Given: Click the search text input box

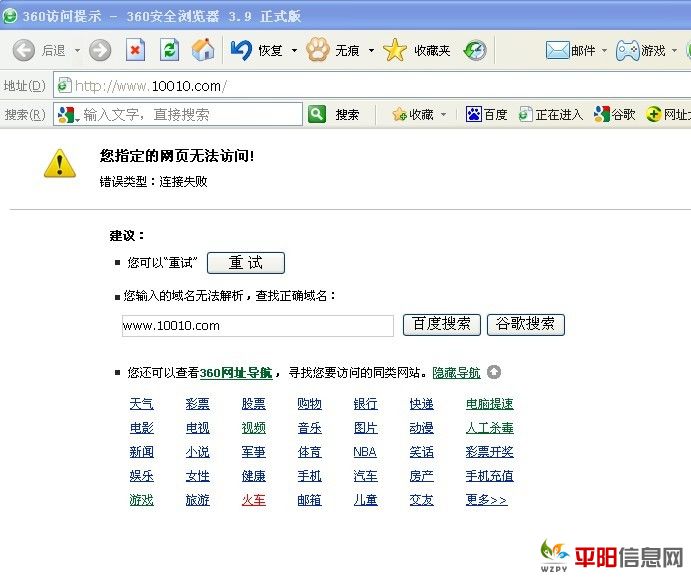Looking at the screenshot, I should tap(178, 114).
